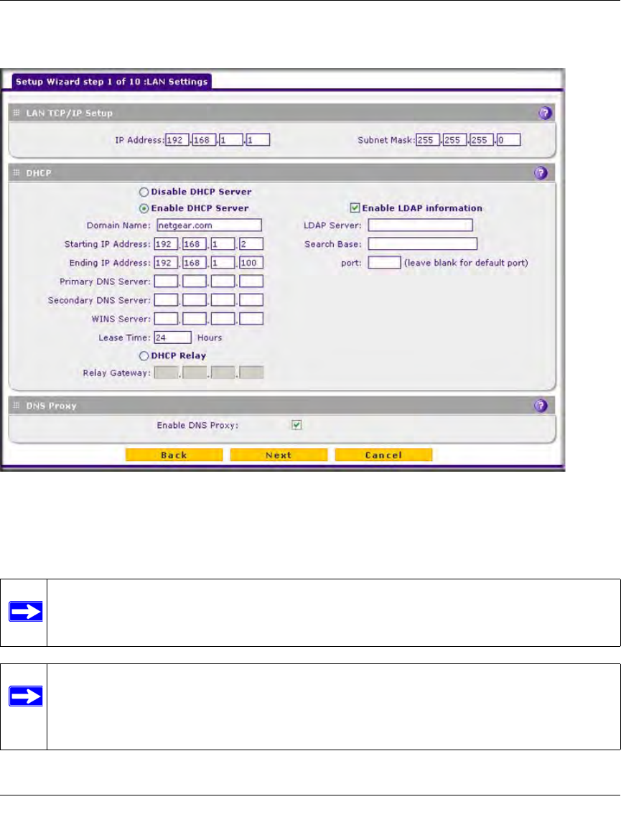Image resolution: width=621 pixels, height=840 pixels.
Task: Click second octet of LAN IP Address
Action: point(204,140)
